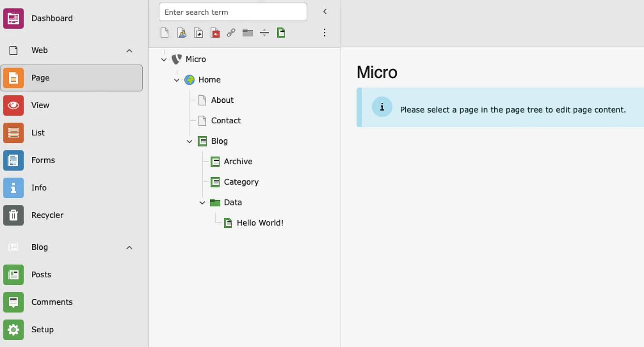This screenshot has height=347, width=644.
Task: Select the backend user section page icon
Action: 181,33
